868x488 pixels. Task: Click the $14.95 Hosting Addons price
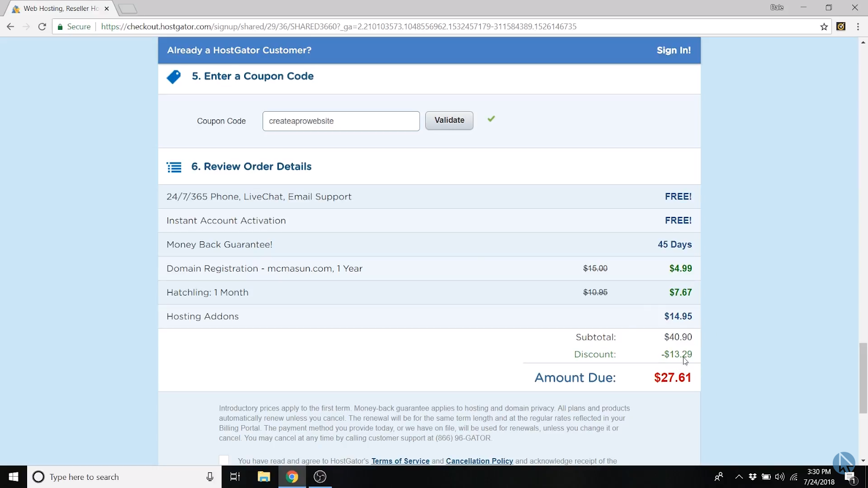click(x=678, y=316)
